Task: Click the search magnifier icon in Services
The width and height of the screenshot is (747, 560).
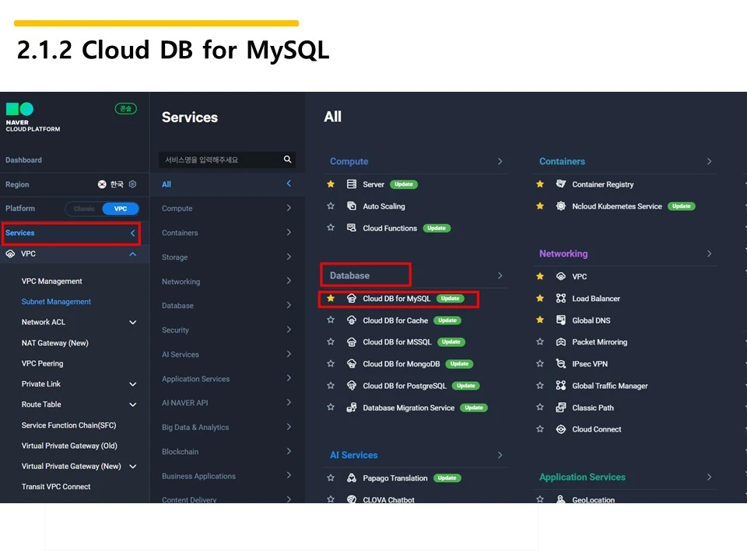Action: coord(287,159)
